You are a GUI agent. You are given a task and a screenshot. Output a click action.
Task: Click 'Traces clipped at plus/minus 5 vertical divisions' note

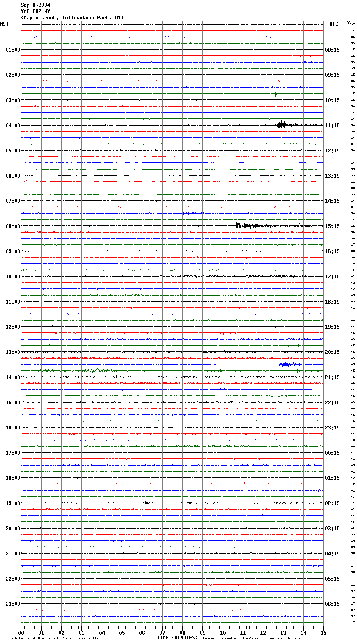coord(254,639)
